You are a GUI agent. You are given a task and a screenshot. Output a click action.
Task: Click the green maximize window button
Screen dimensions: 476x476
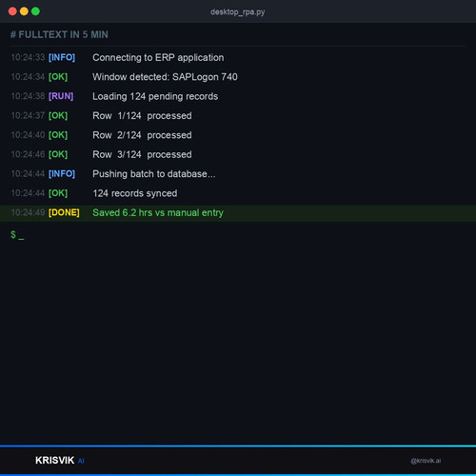(35, 11)
